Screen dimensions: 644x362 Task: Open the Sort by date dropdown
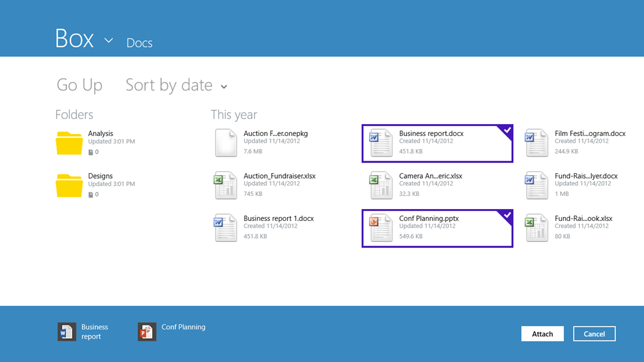pyautogui.click(x=176, y=85)
